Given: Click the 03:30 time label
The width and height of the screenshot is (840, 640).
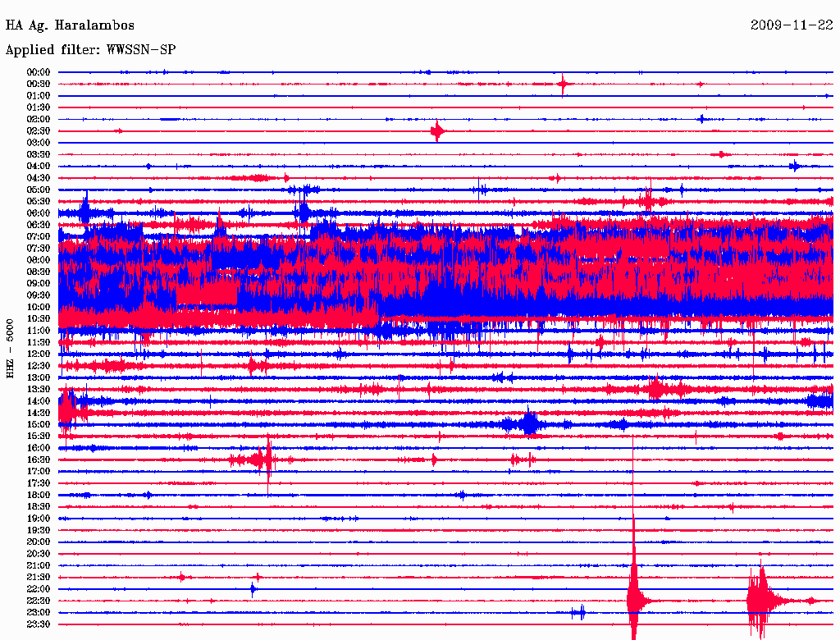Looking at the screenshot, I should tap(39, 155).
